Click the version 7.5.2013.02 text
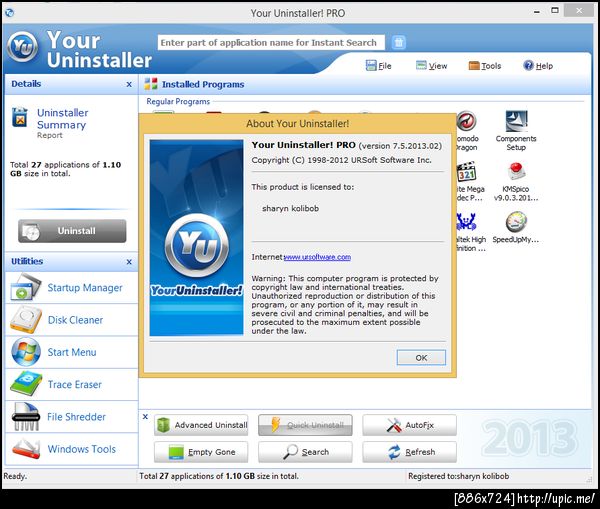The width and height of the screenshot is (600, 509). (400, 146)
